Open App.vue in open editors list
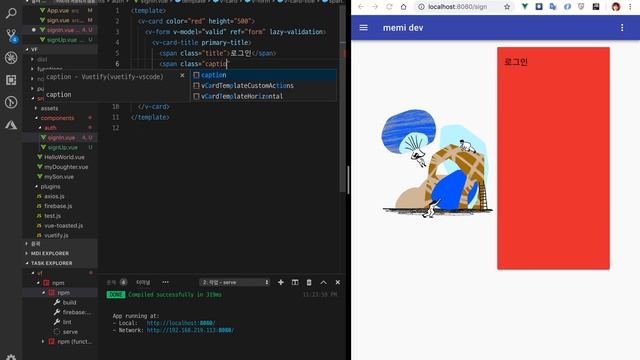Viewport: 640px width, 360px height. click(x=60, y=10)
